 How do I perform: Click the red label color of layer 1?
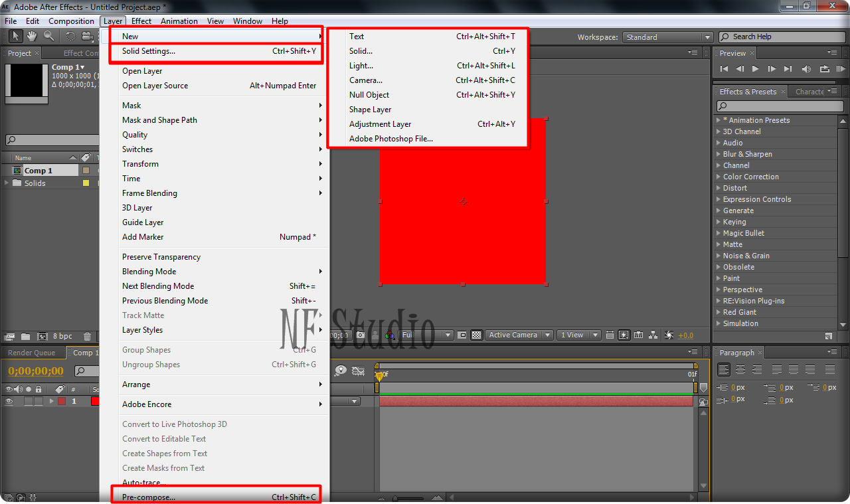pyautogui.click(x=62, y=401)
